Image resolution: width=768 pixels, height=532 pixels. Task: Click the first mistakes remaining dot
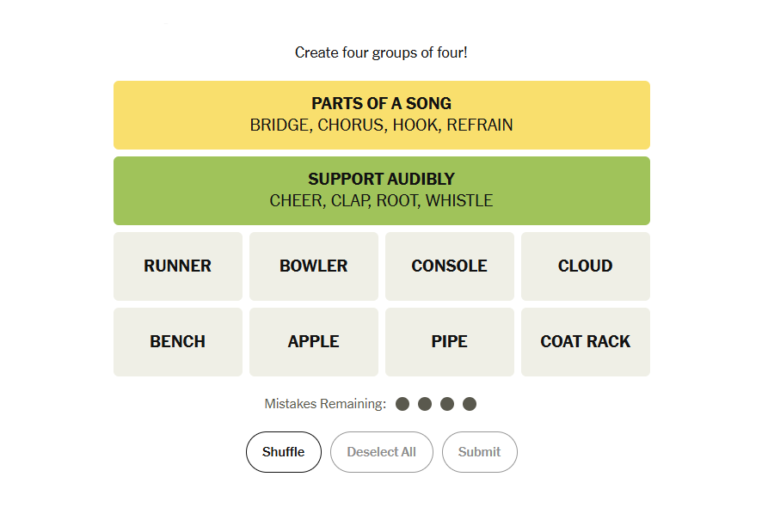point(402,404)
